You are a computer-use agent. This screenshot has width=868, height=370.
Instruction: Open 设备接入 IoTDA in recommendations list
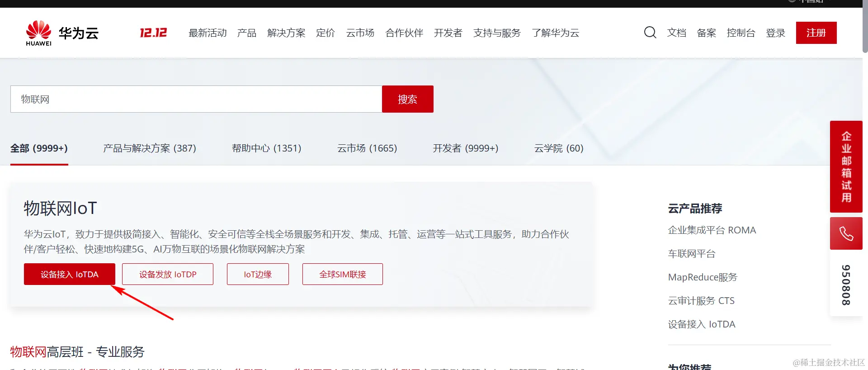[x=702, y=324]
